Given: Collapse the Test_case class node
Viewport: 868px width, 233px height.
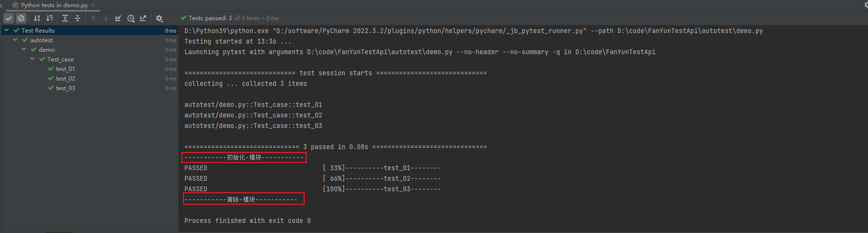Looking at the screenshot, I should click(x=33, y=59).
